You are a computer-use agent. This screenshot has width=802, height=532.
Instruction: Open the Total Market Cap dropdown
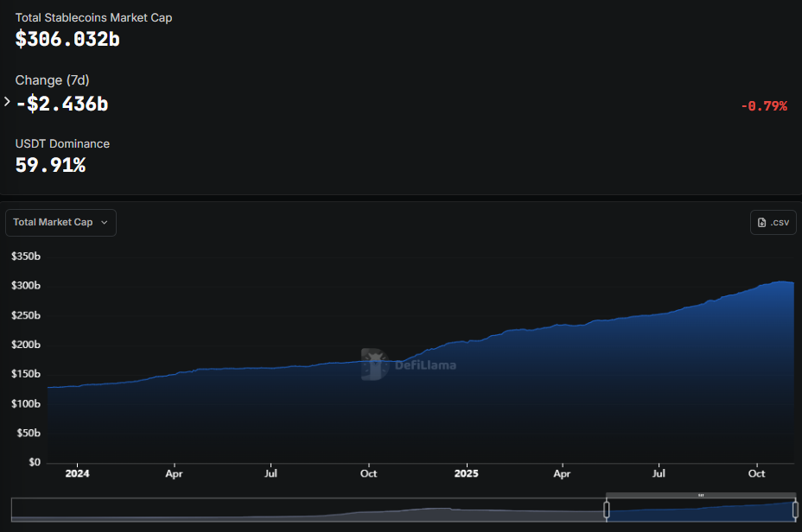click(60, 223)
